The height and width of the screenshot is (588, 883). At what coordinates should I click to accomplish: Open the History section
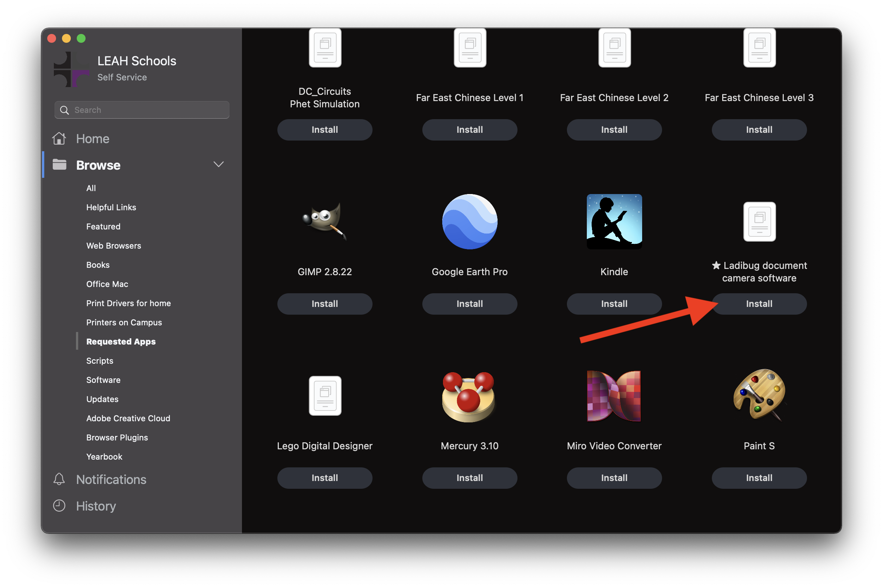[x=96, y=506]
